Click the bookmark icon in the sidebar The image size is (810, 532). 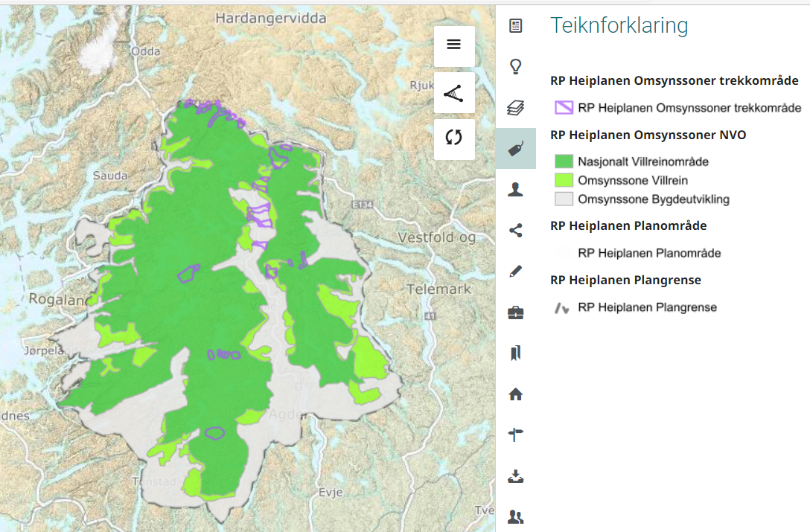pyautogui.click(x=516, y=352)
